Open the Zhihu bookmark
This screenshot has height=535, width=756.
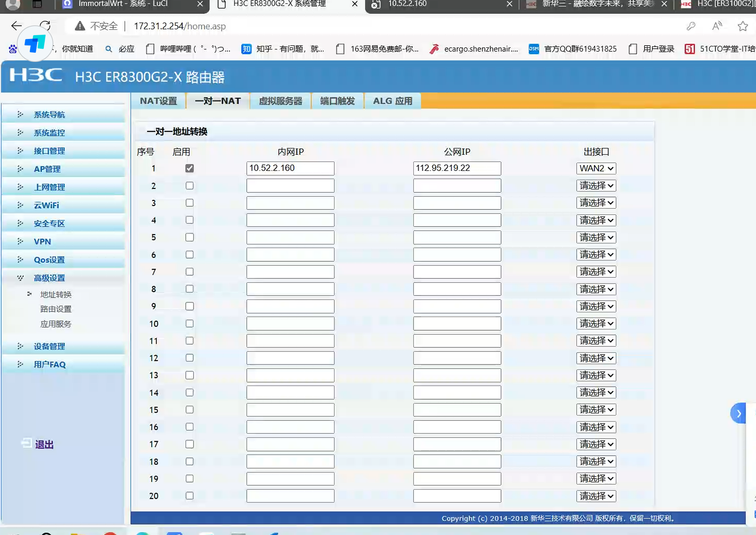[x=283, y=49]
